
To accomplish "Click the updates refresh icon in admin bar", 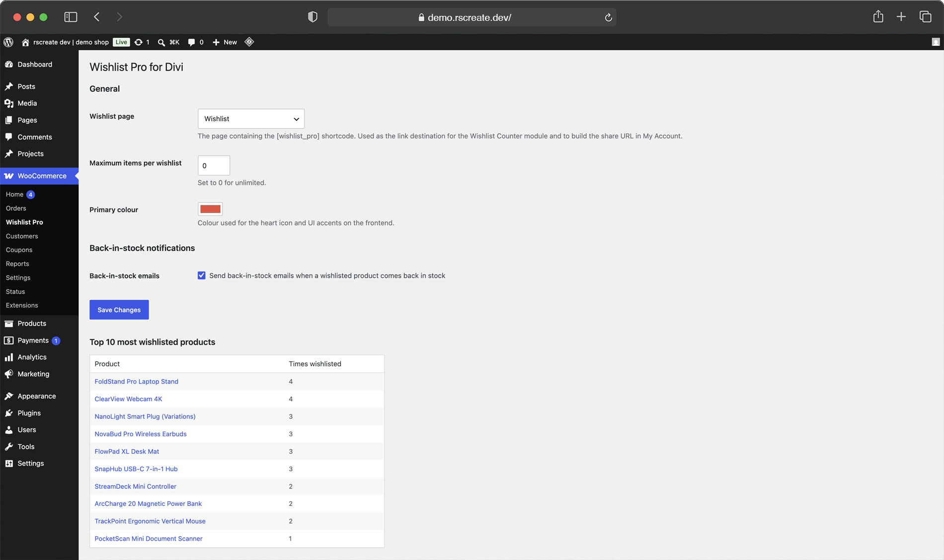I will [139, 42].
